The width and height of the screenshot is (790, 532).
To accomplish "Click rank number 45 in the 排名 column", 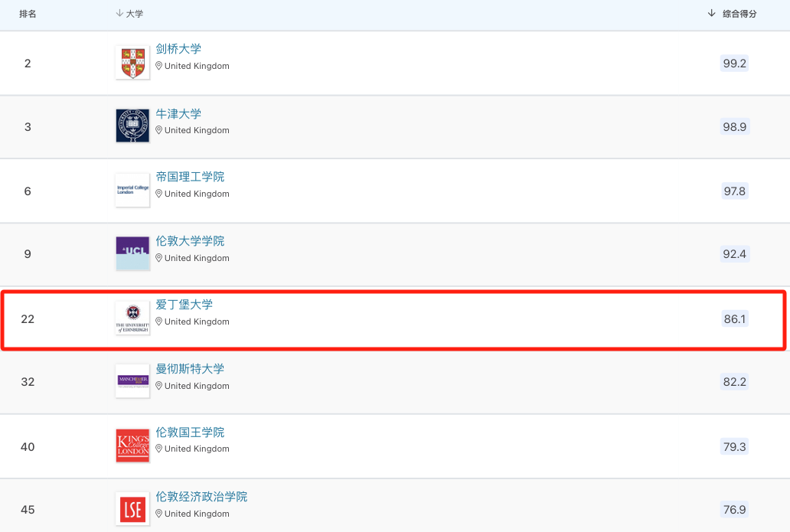I will [28, 510].
